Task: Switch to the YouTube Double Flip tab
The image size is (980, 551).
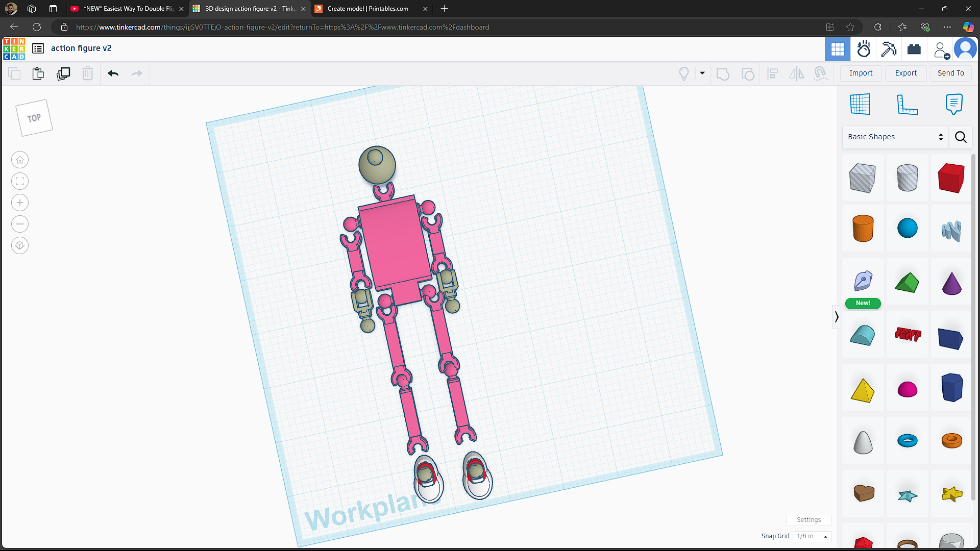Action: 128,9
